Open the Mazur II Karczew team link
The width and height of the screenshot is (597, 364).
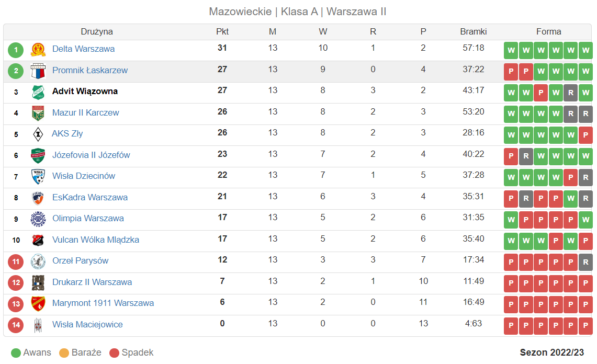click(x=86, y=112)
